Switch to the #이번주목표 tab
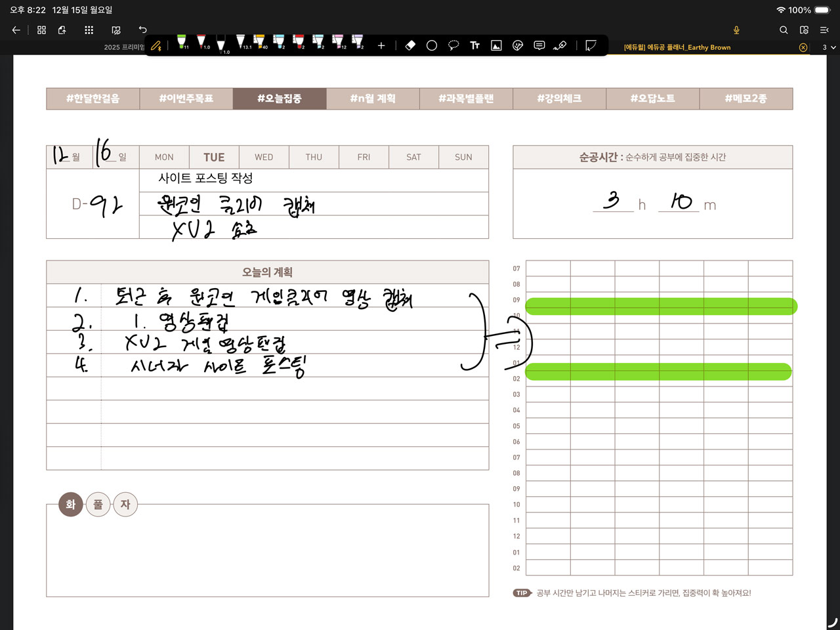 [x=186, y=98]
